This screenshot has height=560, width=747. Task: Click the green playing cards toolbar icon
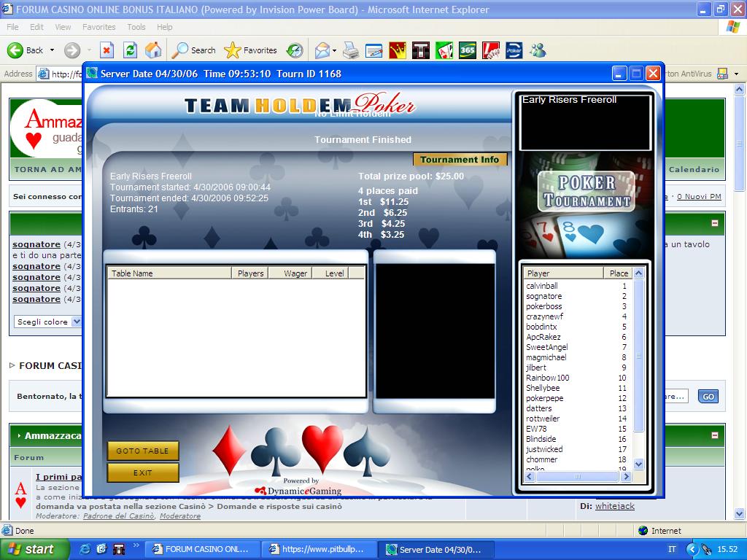coord(444,50)
